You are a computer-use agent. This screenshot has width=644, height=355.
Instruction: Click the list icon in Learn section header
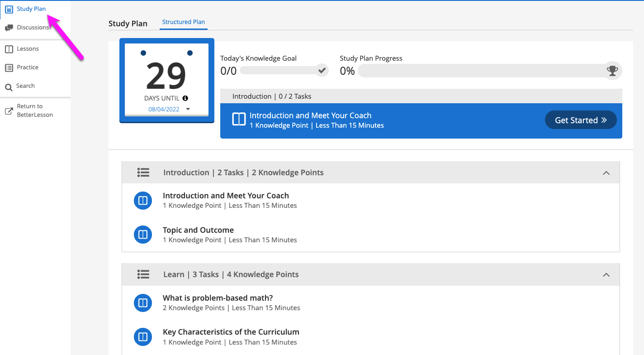143,274
